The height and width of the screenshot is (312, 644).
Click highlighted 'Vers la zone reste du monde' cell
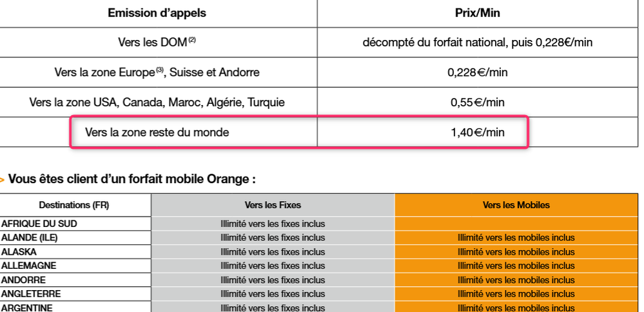157,132
